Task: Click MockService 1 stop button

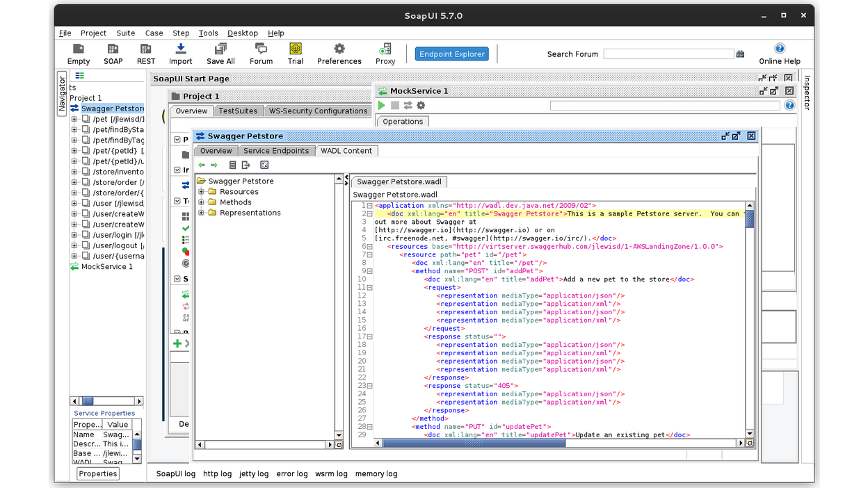Action: tap(394, 106)
